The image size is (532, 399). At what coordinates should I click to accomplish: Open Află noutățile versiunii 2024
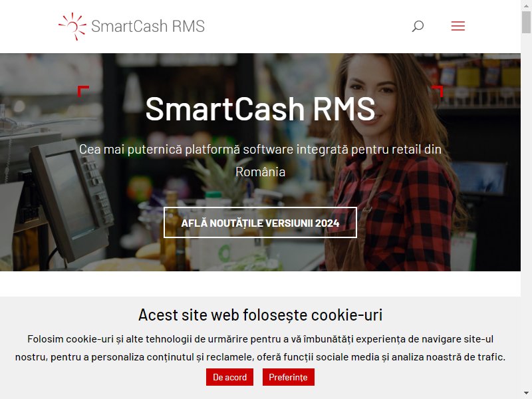pyautogui.click(x=260, y=223)
